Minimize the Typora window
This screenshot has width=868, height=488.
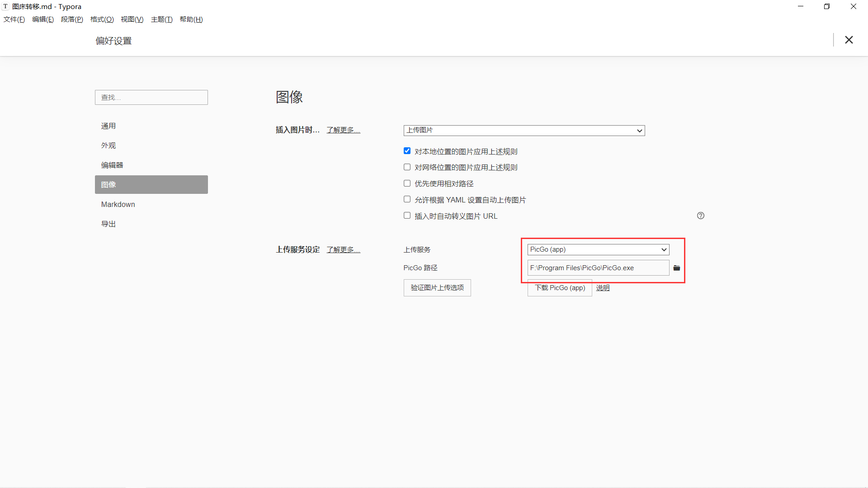tap(801, 6)
